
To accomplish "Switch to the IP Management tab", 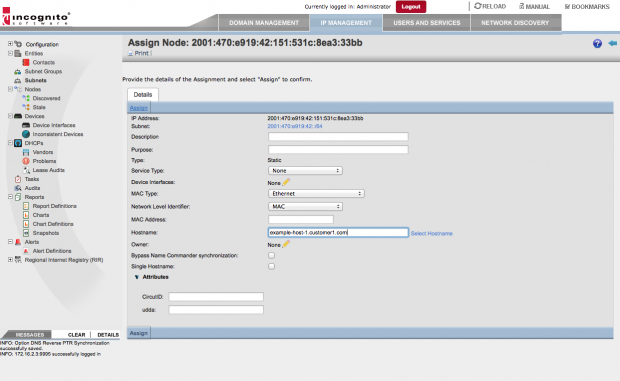I will tap(346, 23).
